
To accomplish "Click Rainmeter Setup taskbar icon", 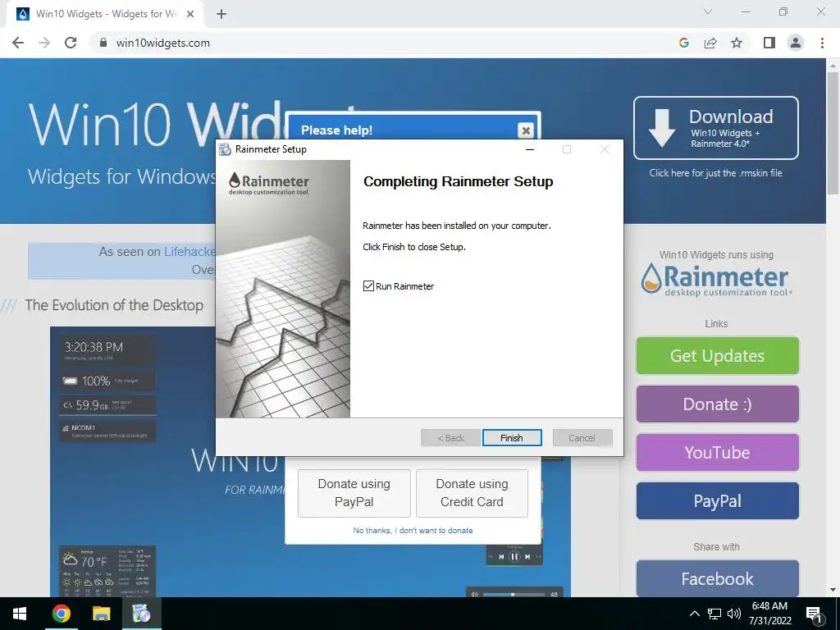I will (141, 614).
